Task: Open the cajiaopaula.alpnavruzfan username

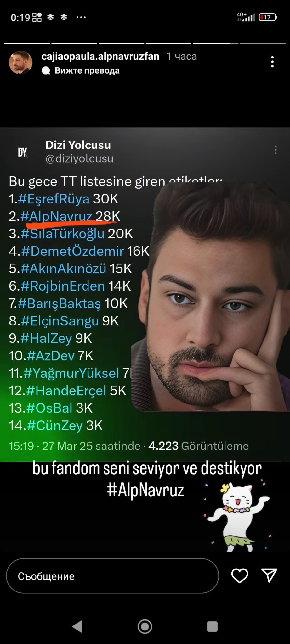Action: [x=100, y=56]
